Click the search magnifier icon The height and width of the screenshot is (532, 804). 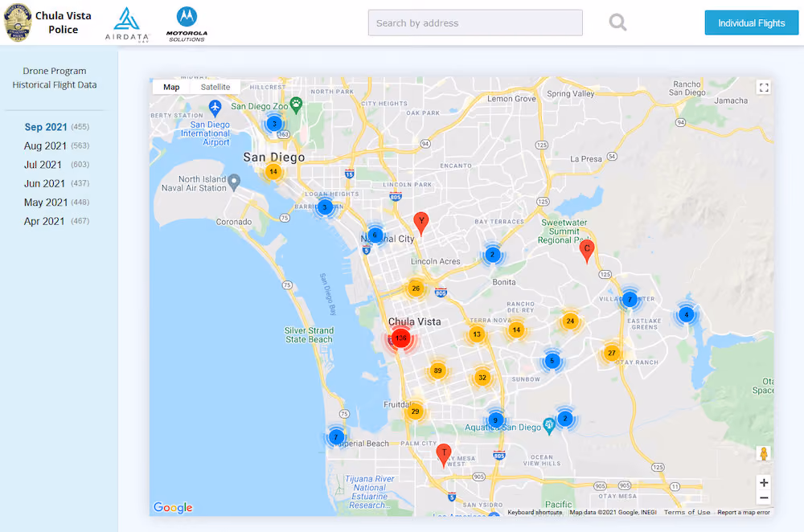point(617,23)
